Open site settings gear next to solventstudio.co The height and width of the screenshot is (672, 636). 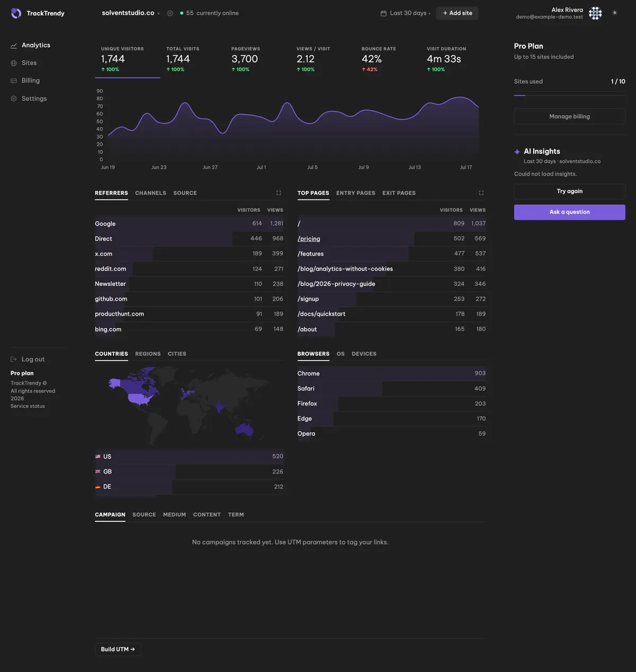[x=170, y=13]
